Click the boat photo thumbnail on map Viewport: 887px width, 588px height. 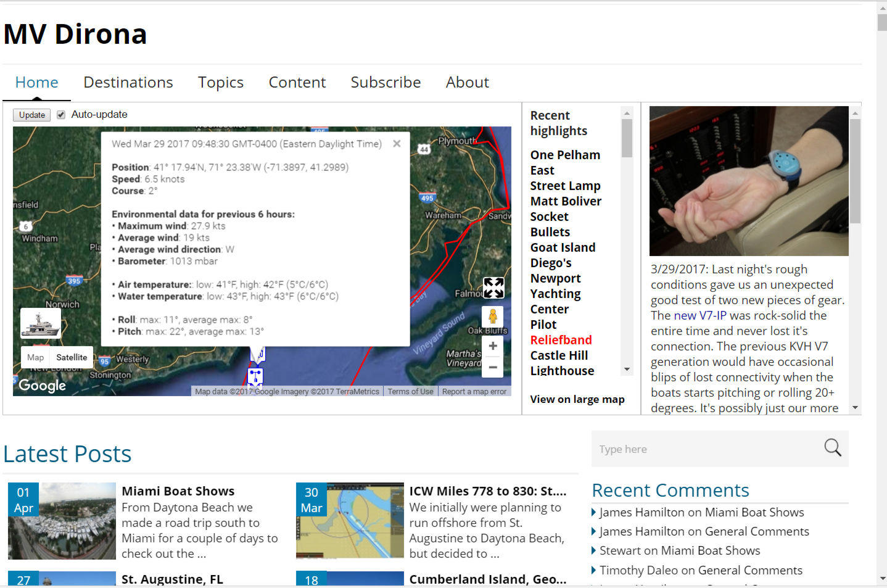pyautogui.click(x=41, y=323)
